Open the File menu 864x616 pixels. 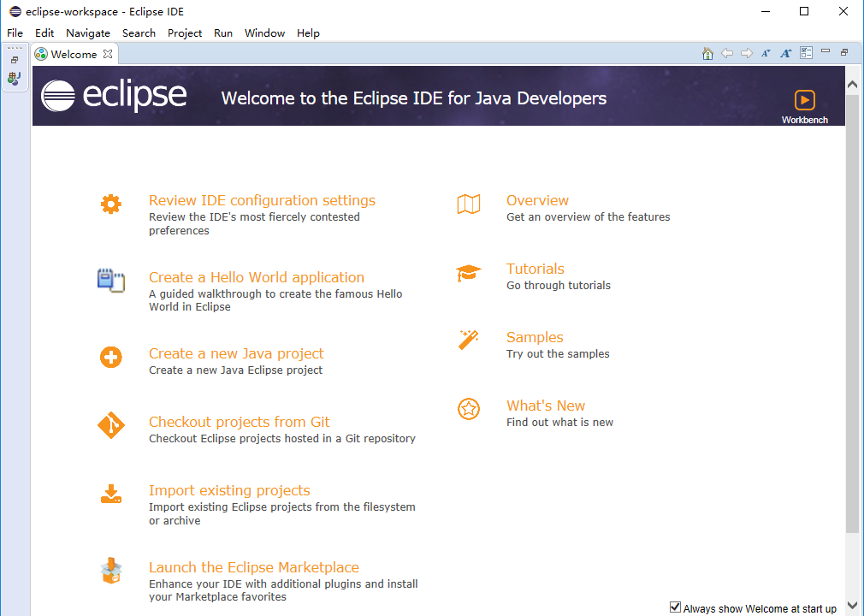(x=15, y=33)
